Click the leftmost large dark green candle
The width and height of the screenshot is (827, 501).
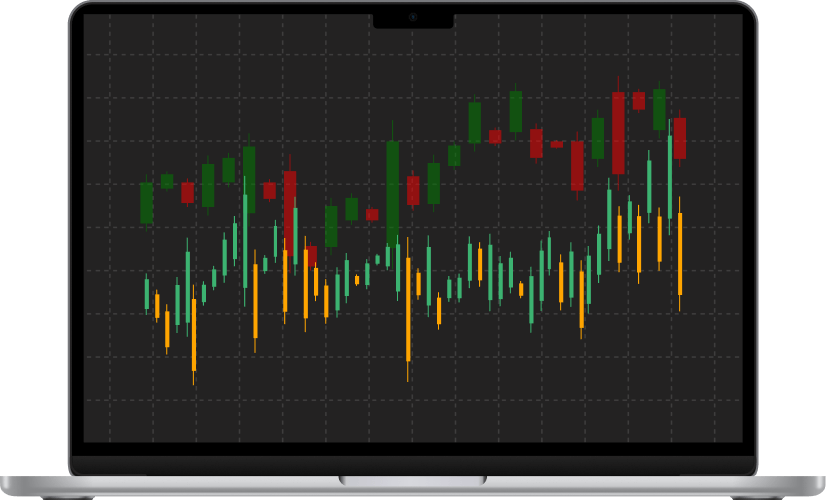146,202
